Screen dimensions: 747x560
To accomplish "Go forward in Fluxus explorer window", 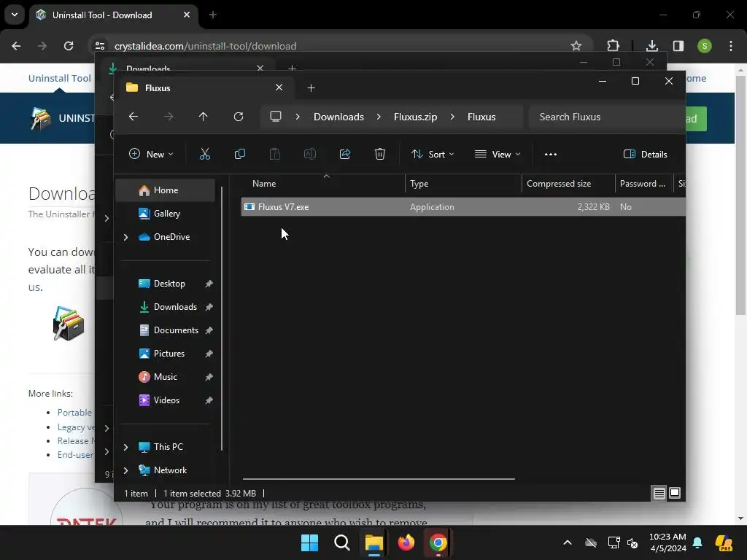I will 169,117.
